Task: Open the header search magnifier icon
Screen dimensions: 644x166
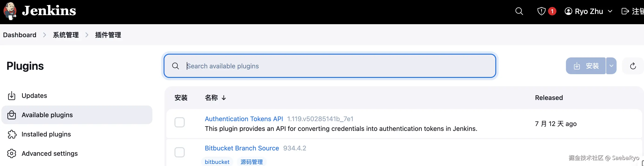Action: [x=519, y=11]
